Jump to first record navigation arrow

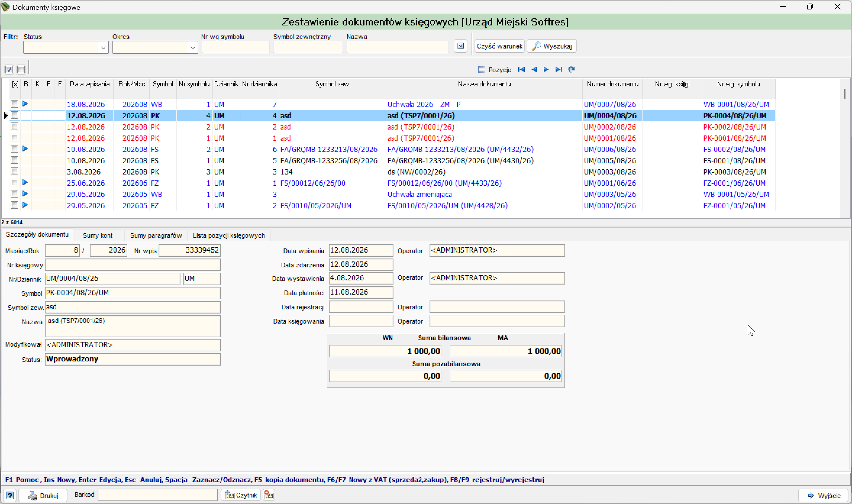tap(521, 70)
